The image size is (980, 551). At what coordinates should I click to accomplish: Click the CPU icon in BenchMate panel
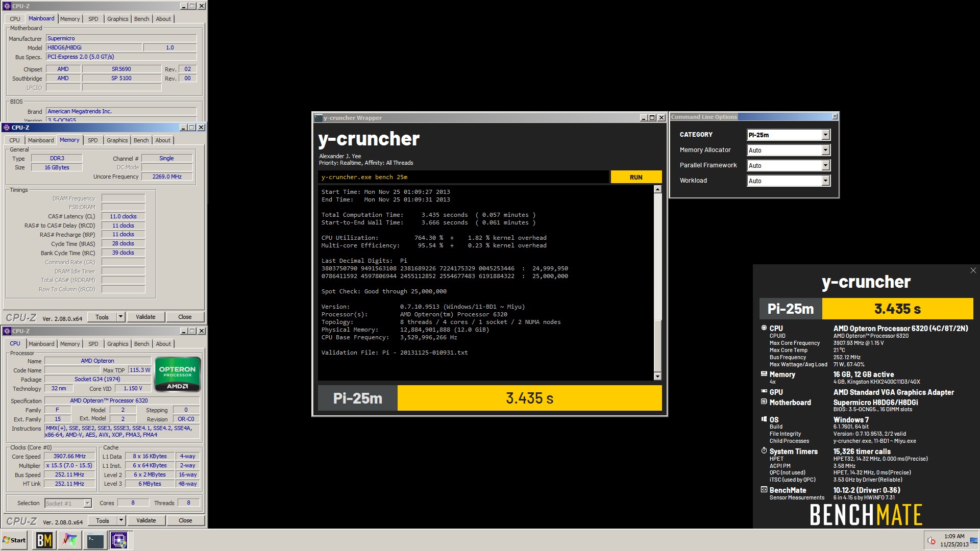click(x=764, y=328)
